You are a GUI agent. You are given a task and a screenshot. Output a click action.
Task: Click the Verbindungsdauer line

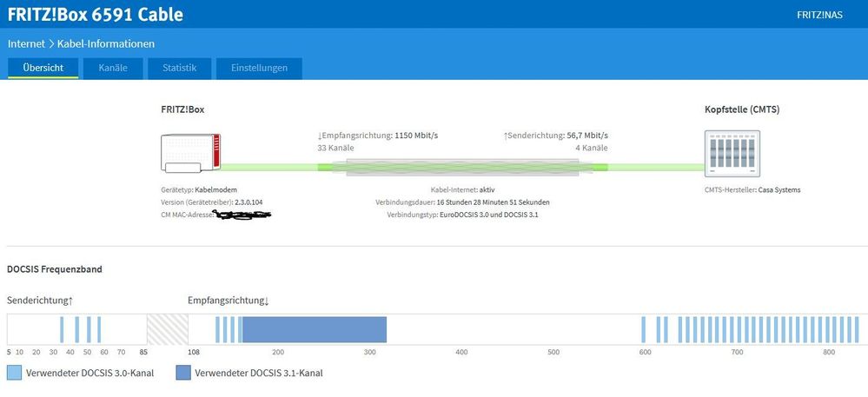pos(462,202)
